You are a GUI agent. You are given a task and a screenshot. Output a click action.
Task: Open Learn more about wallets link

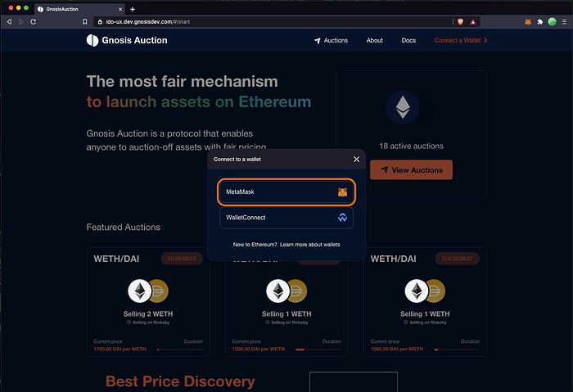310,245
